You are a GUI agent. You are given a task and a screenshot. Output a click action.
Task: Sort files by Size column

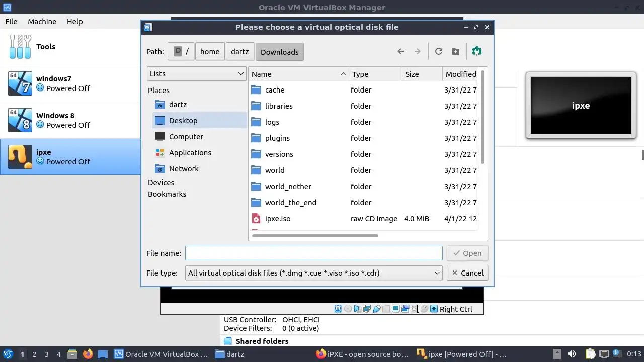423,74
